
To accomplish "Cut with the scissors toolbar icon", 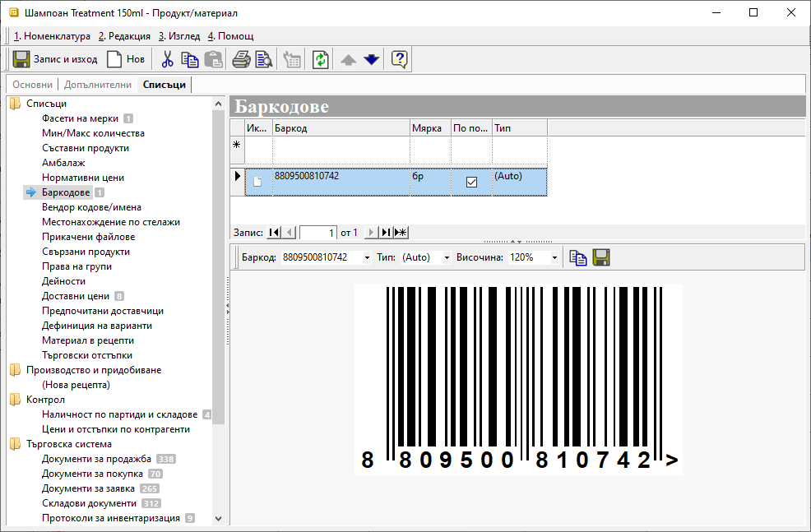I will (x=167, y=59).
